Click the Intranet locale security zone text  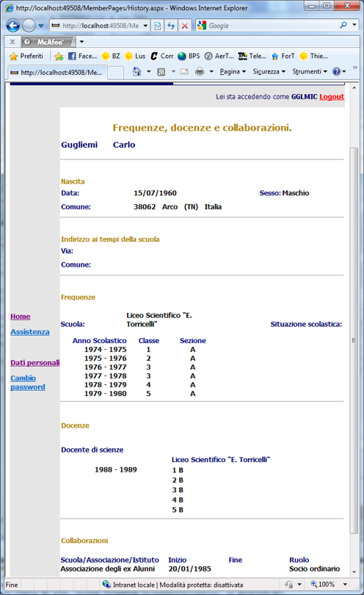(x=178, y=585)
